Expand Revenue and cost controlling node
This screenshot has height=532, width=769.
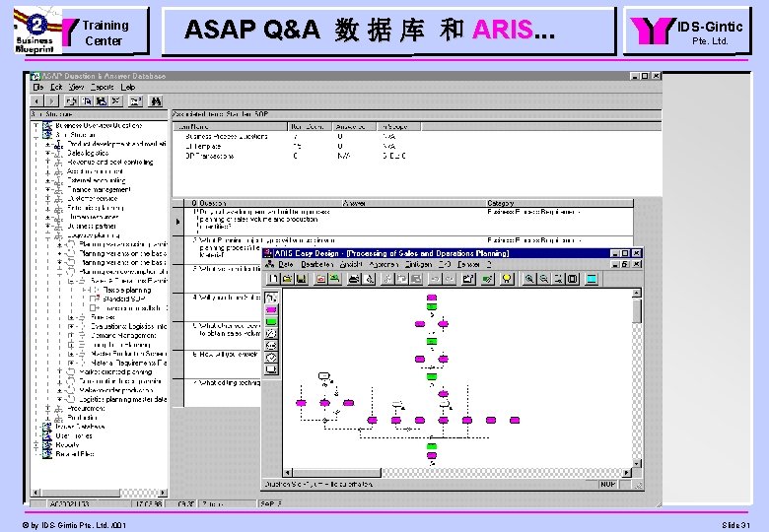[47, 162]
